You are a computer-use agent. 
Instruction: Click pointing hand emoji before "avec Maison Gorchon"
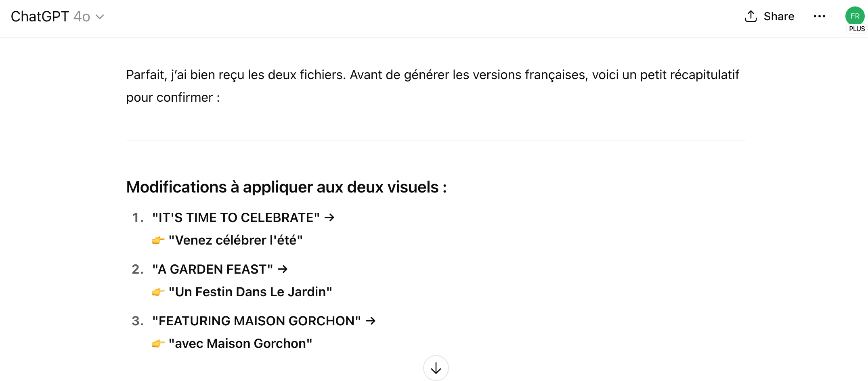tap(158, 344)
